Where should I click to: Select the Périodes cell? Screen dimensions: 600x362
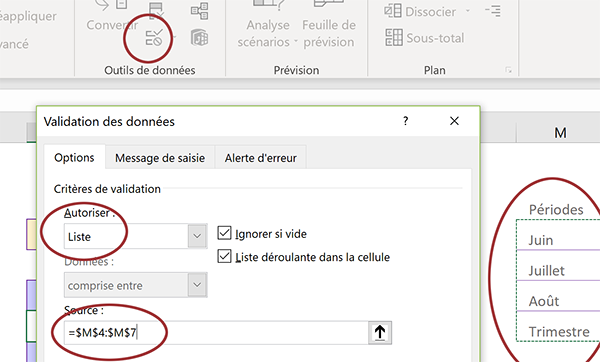(558, 209)
